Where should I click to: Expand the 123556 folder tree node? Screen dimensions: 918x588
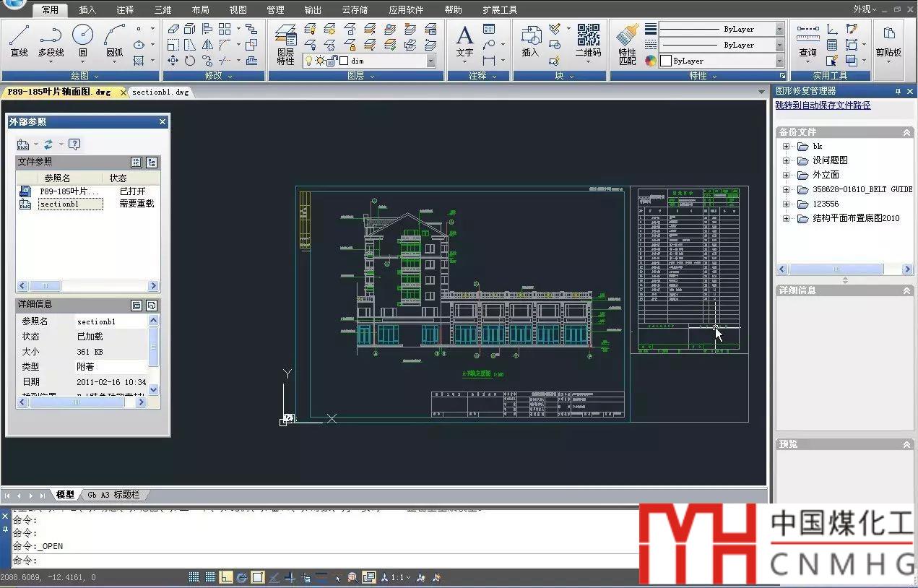tap(787, 204)
